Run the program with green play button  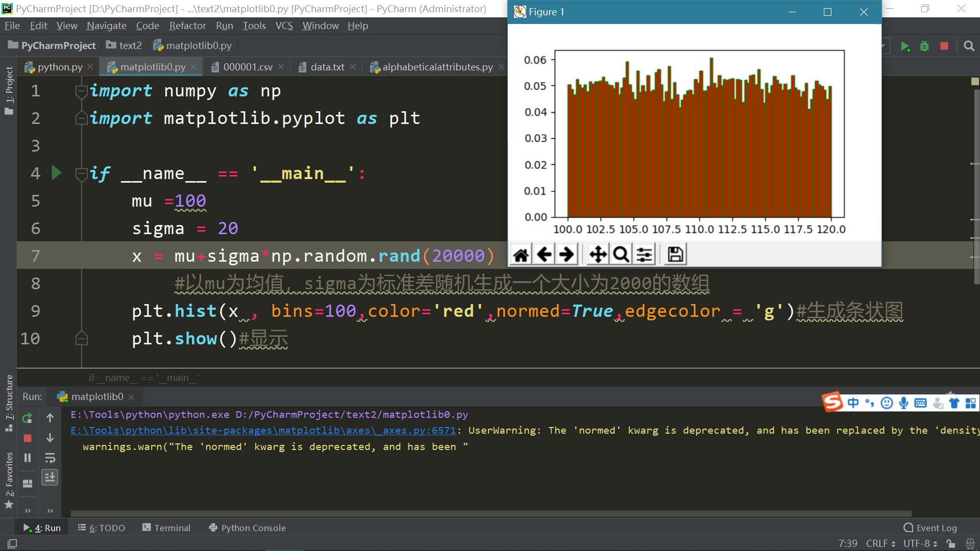(905, 46)
